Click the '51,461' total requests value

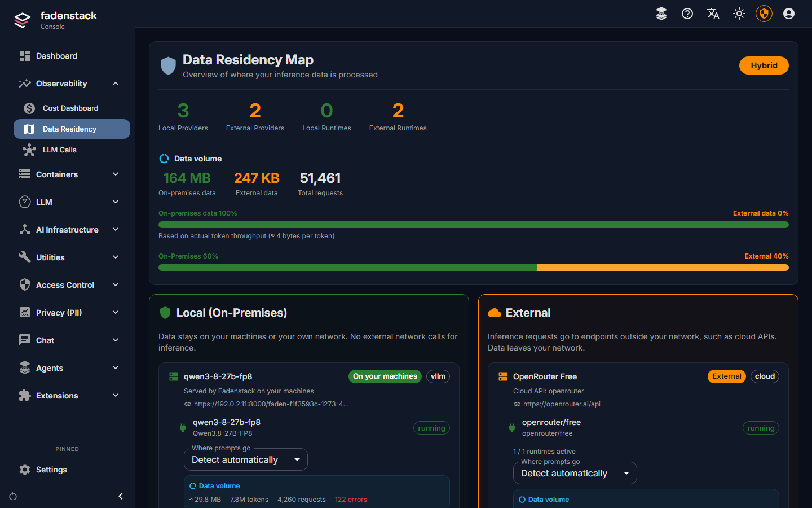pyautogui.click(x=320, y=178)
